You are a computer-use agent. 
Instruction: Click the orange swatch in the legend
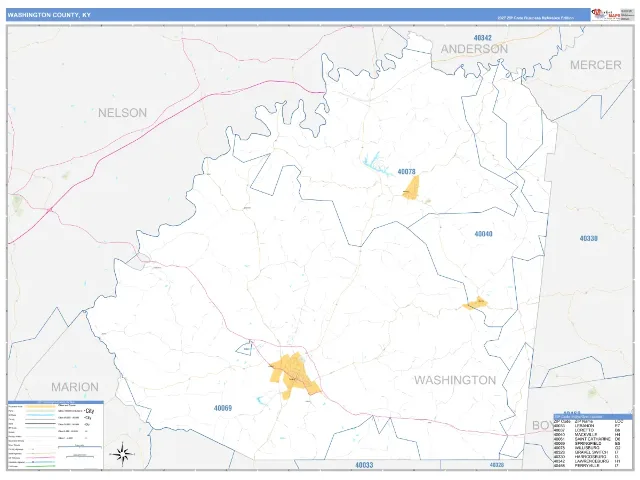tap(40, 407)
